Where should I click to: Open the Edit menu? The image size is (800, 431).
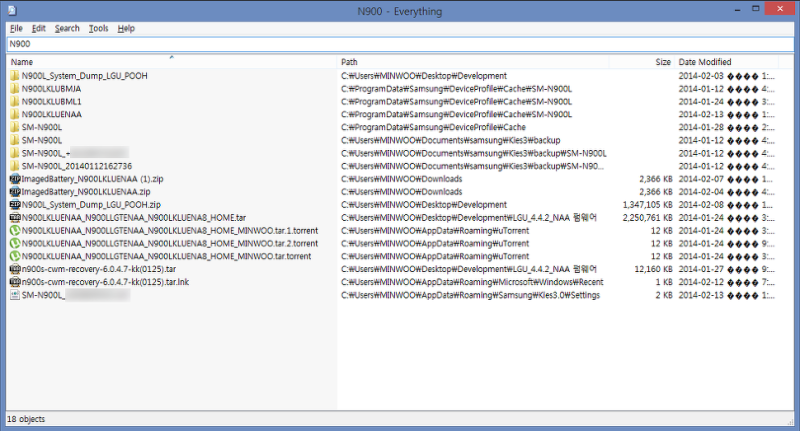(38, 29)
